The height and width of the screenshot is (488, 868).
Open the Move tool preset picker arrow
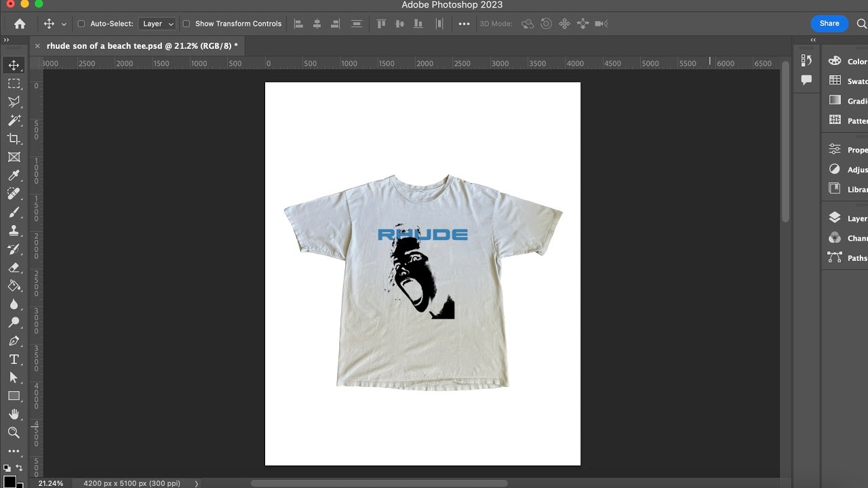(64, 24)
